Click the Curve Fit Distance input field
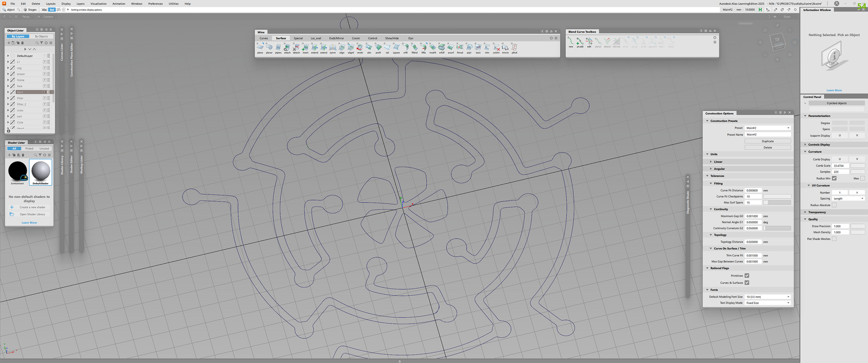Viewport: 868px width, 363px height. click(x=753, y=191)
